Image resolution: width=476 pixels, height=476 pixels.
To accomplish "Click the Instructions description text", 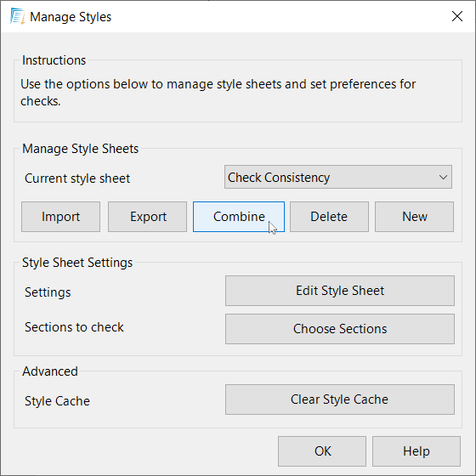I will [x=218, y=93].
